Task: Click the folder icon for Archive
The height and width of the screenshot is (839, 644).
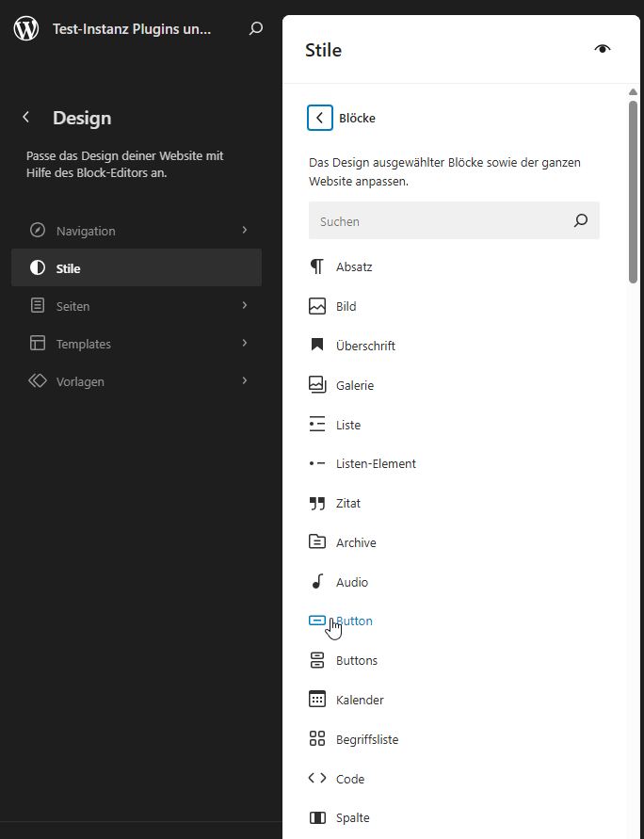Action: tap(317, 542)
